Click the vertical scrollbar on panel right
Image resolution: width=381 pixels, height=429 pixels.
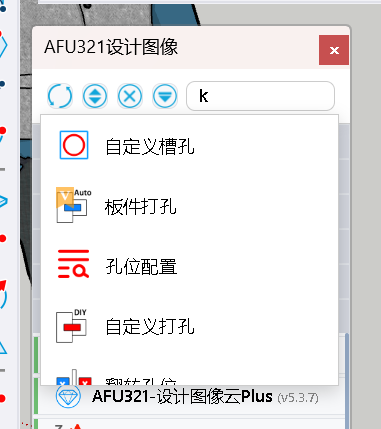click(347, 380)
